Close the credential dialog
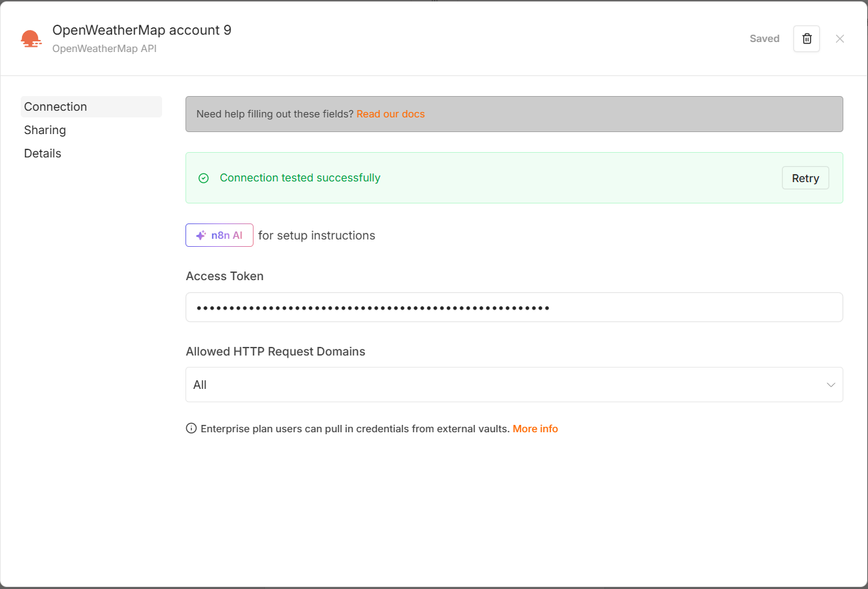 click(840, 39)
